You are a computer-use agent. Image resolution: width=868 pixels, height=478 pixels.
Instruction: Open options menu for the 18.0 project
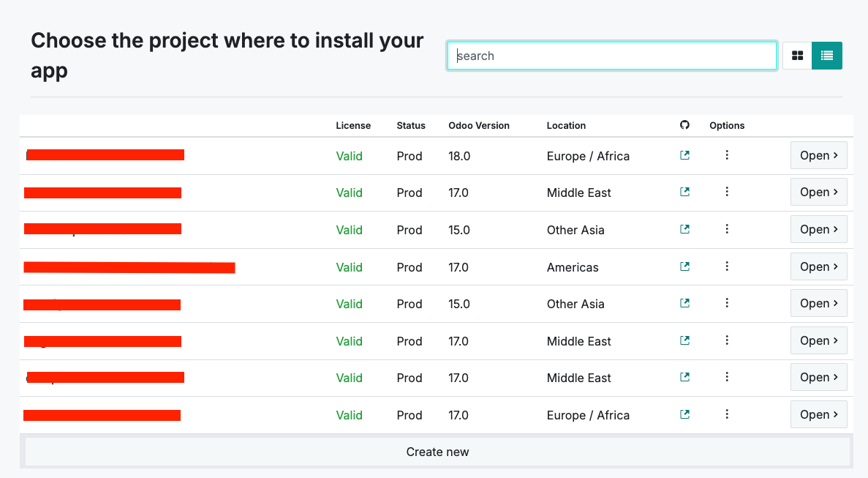click(727, 155)
